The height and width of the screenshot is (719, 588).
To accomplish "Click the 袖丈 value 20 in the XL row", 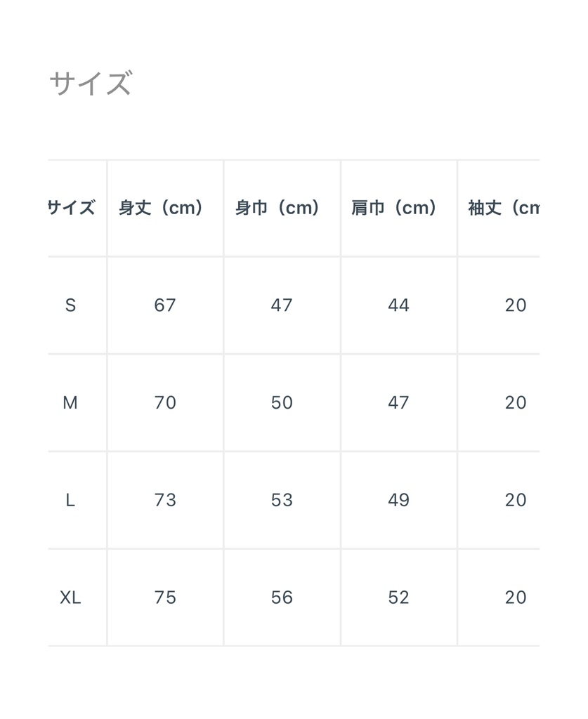I will 516,598.
